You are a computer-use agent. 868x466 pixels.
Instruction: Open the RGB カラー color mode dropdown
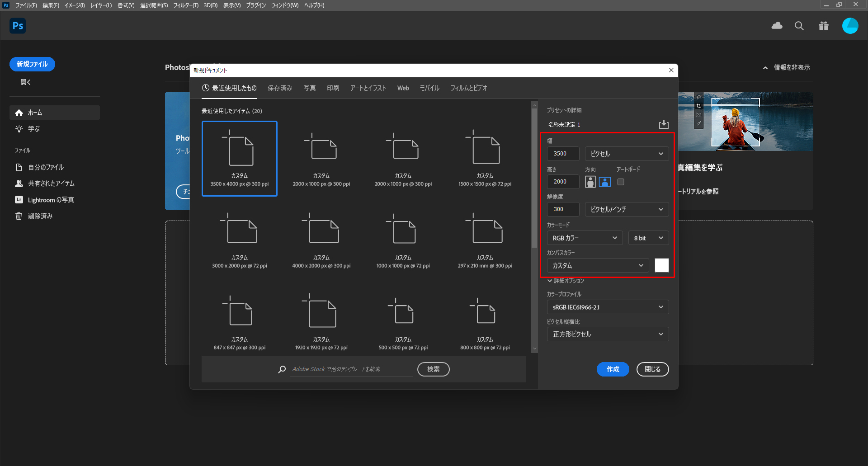point(584,238)
